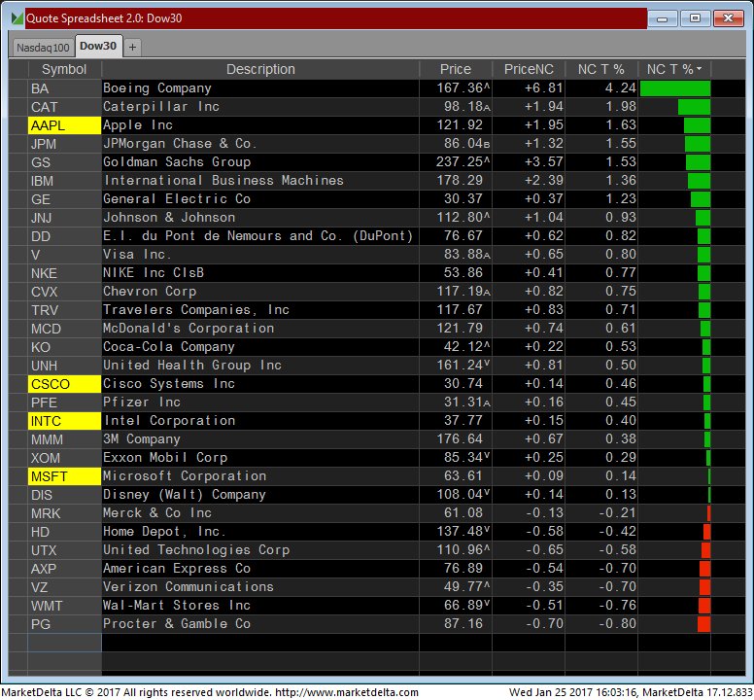This screenshot has width=754, height=700.
Task: Select the CAT symbol cell
Action: pos(64,107)
